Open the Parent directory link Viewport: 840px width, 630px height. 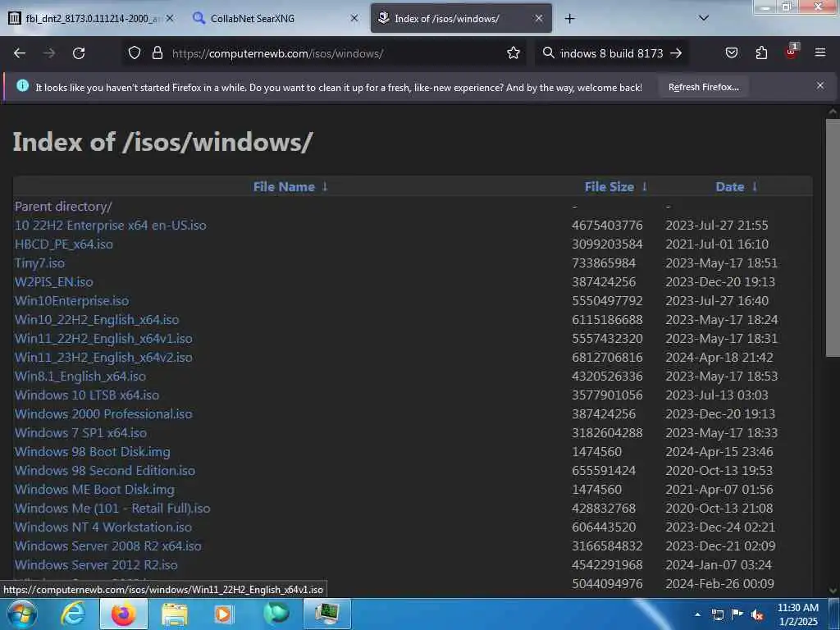(x=63, y=206)
